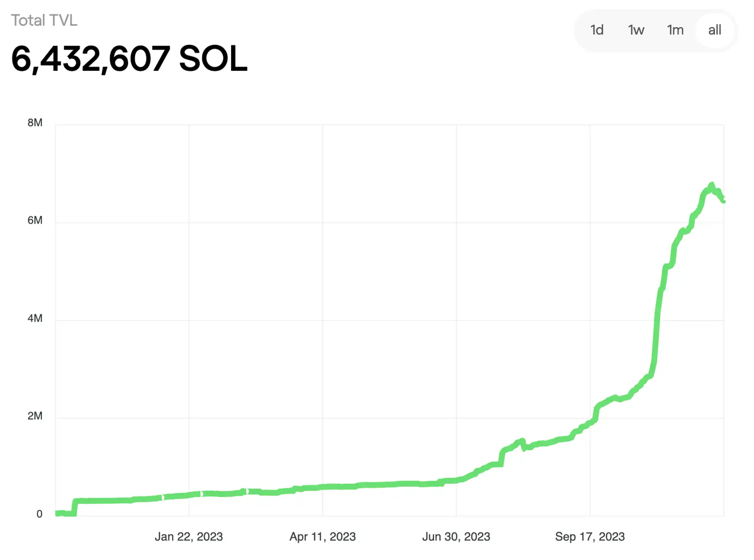
Task: Select the 1d time range
Action: pyautogui.click(x=597, y=30)
